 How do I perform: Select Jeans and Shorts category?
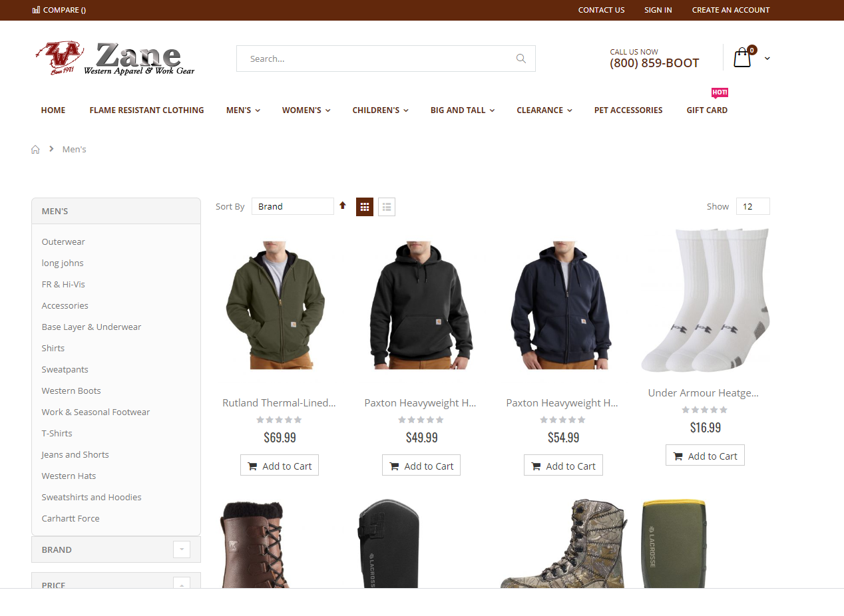[75, 455]
